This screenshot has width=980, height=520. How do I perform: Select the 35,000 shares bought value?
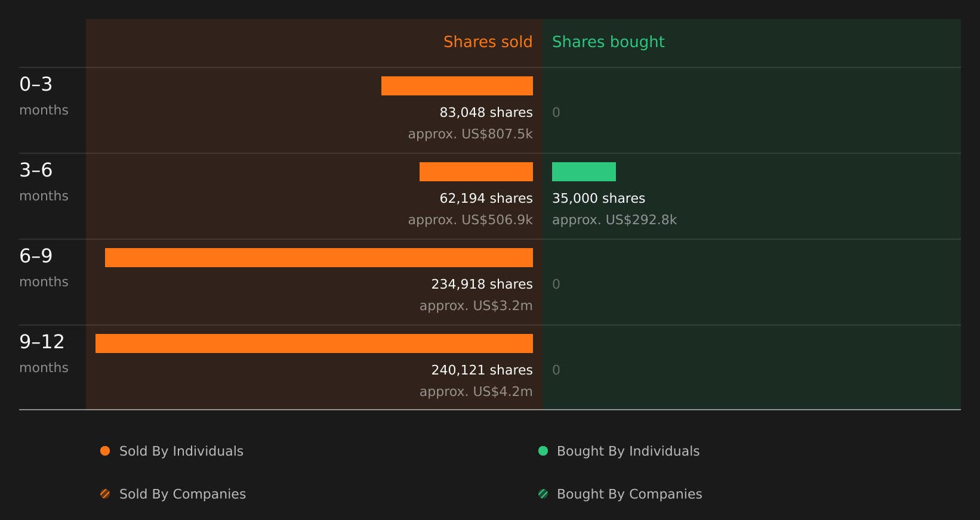[599, 199]
